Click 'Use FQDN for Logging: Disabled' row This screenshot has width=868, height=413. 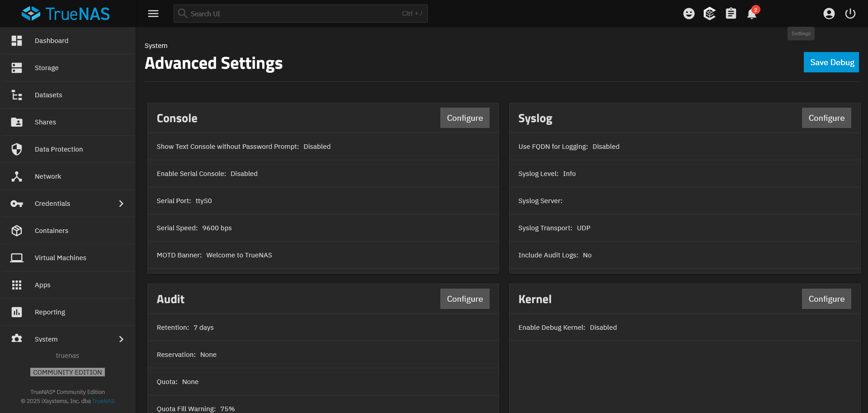click(684, 147)
